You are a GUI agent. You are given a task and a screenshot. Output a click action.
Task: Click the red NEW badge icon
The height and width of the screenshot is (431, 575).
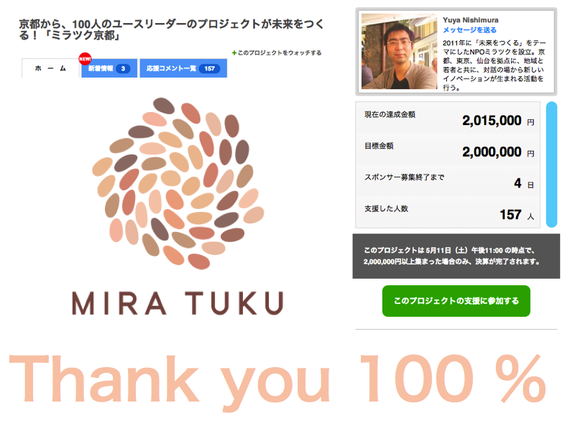tap(85, 59)
